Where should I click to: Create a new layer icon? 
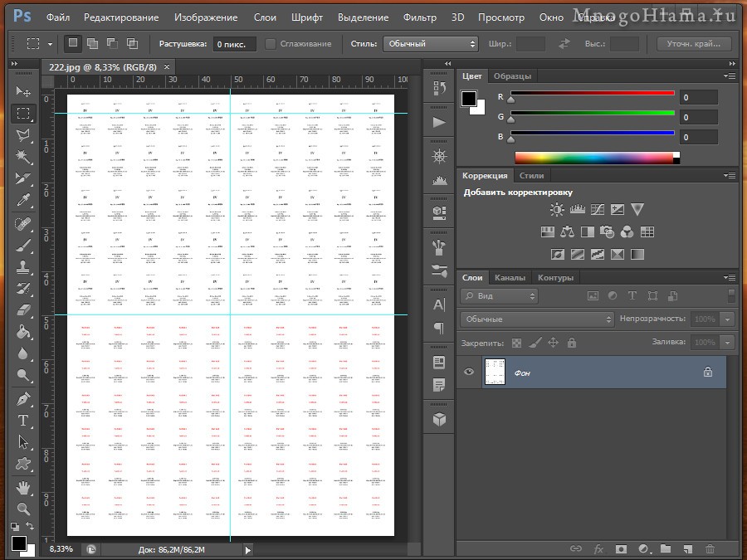[x=687, y=548]
